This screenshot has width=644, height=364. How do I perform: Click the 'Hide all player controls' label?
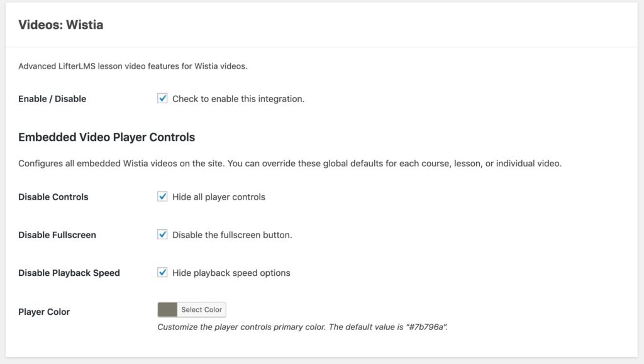[x=218, y=197]
